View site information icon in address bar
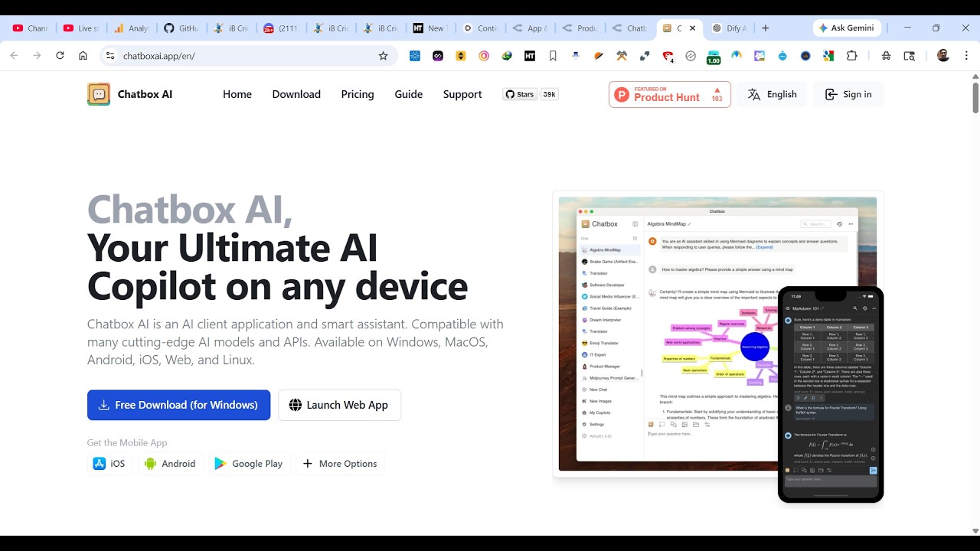 point(110,56)
